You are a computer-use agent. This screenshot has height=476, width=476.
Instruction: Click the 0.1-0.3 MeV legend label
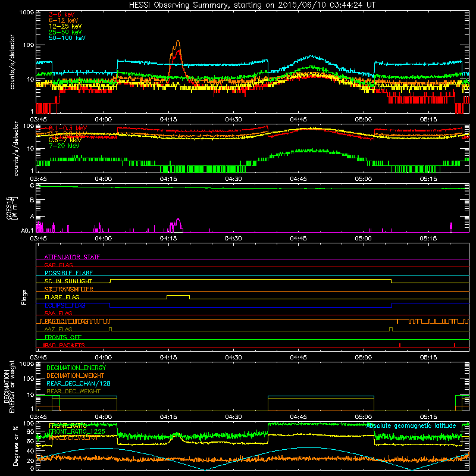point(68,128)
